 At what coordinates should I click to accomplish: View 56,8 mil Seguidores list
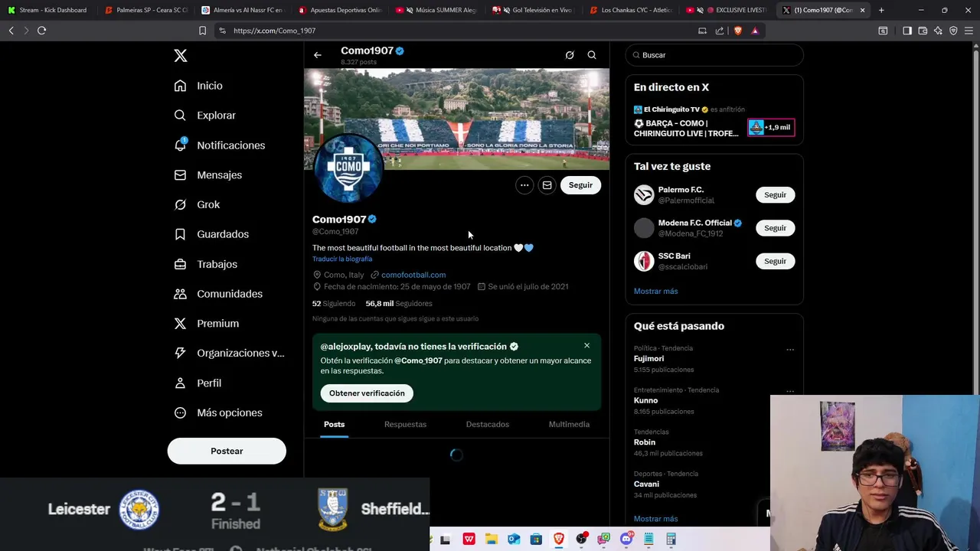pos(399,304)
